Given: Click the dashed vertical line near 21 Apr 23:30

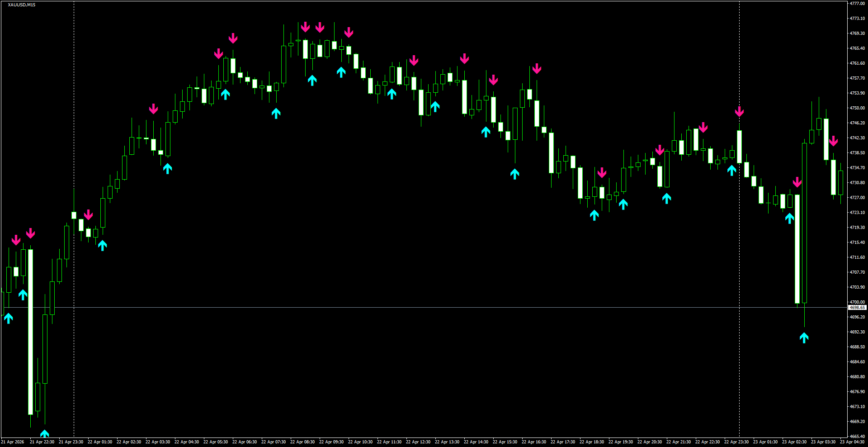Looking at the screenshot, I should [x=74, y=226].
